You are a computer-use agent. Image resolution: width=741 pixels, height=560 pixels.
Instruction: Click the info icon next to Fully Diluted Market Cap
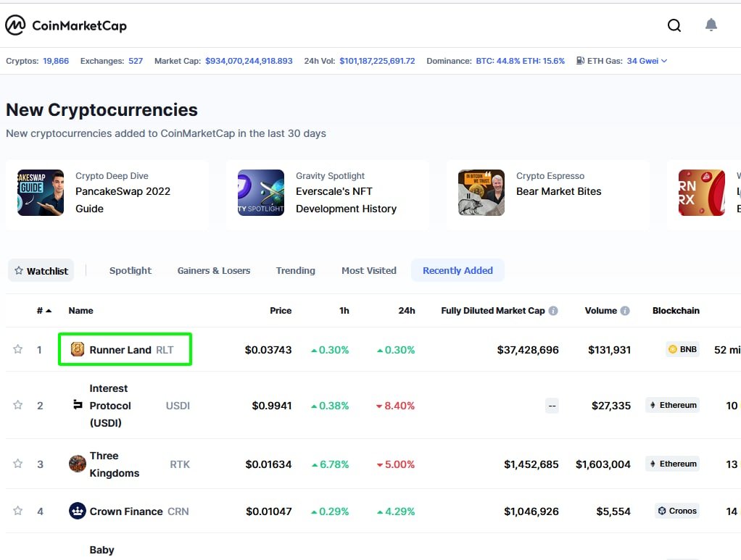(553, 310)
